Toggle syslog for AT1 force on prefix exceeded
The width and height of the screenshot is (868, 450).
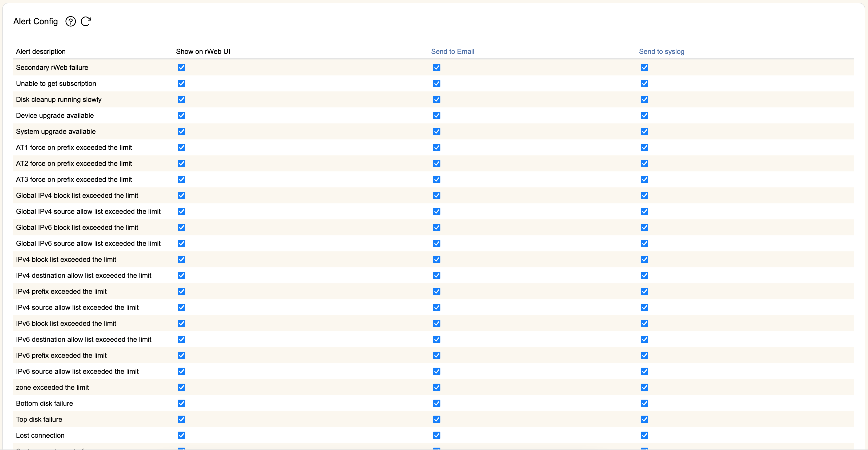644,147
